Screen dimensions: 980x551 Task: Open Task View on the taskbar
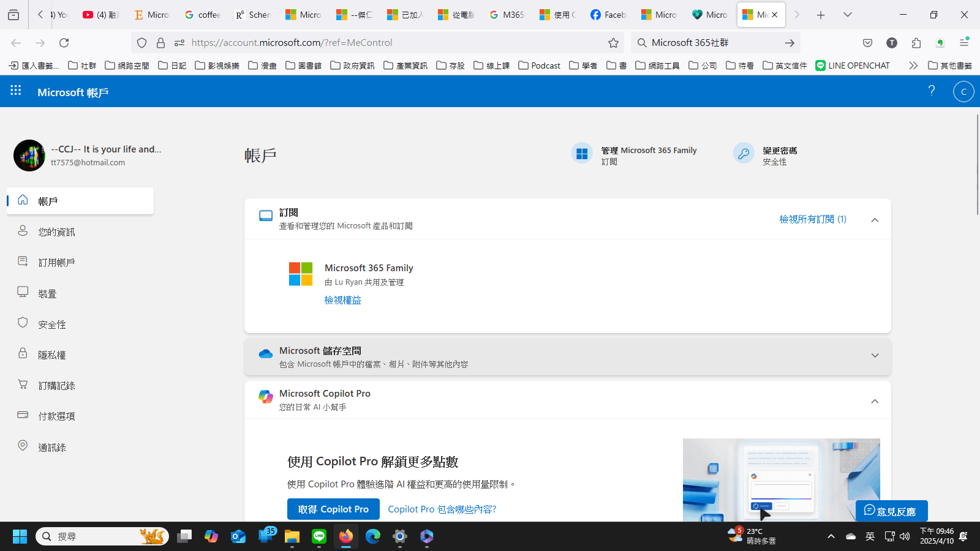tap(184, 536)
